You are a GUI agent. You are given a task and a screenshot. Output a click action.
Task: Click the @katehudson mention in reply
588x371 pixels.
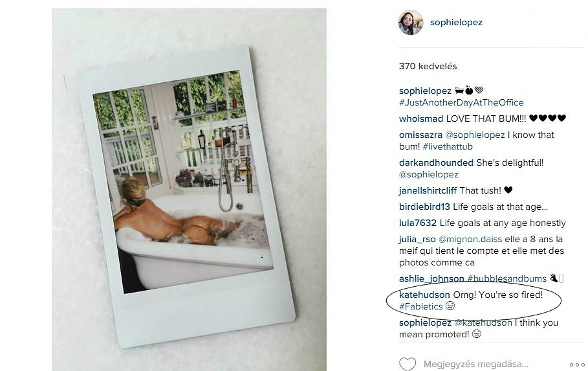[483, 322]
